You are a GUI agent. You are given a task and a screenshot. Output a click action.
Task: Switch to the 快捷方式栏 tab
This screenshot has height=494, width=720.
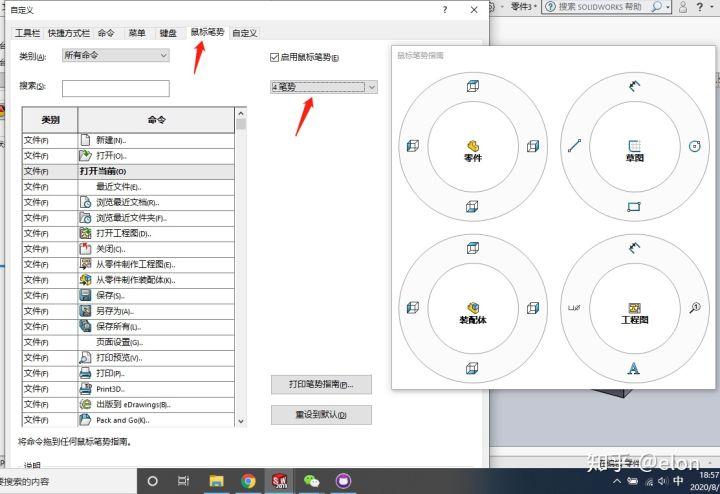[69, 33]
